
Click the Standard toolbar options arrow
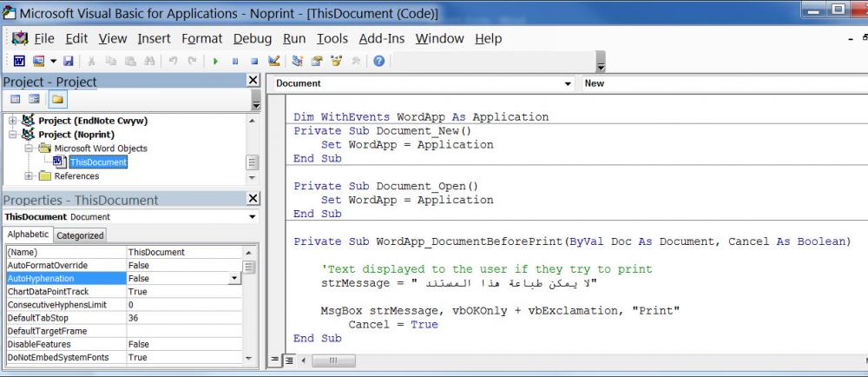pyautogui.click(x=601, y=62)
